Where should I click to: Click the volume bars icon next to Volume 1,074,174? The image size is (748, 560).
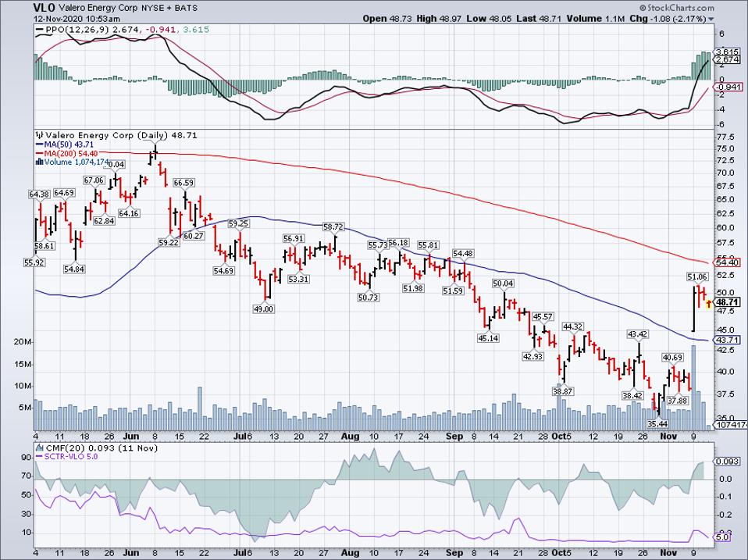click(x=40, y=162)
